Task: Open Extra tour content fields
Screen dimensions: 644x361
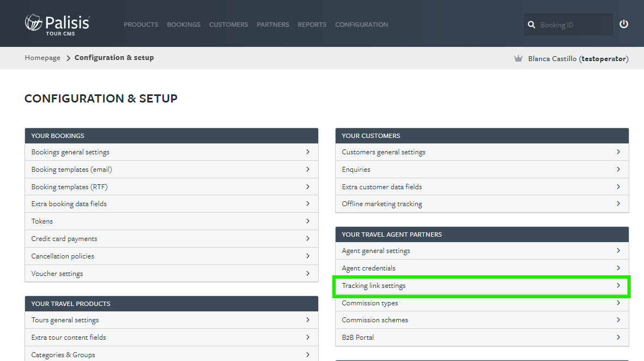Action: click(x=172, y=337)
